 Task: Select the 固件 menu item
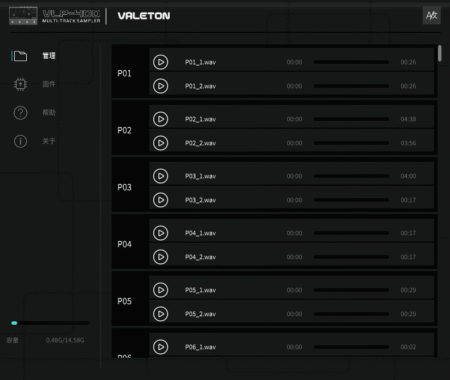[x=49, y=84]
